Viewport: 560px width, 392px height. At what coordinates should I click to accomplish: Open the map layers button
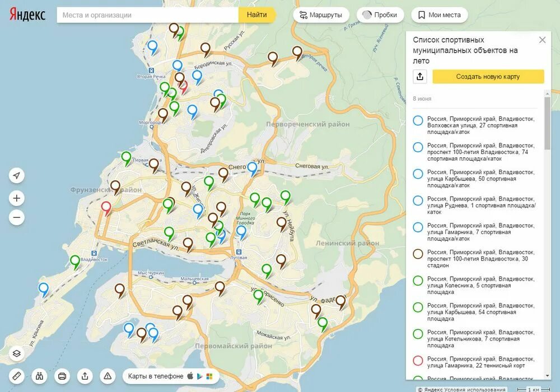16,353
